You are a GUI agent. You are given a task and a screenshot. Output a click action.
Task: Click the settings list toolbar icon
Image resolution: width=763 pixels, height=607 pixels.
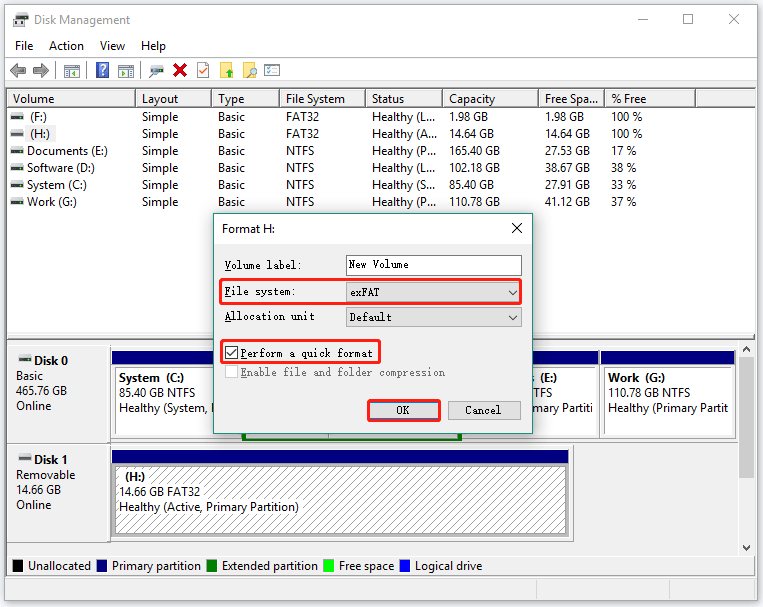pyautogui.click(x=272, y=71)
